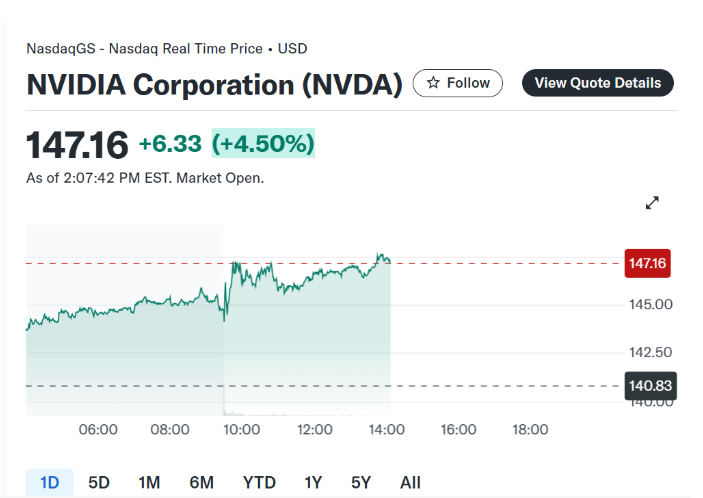The height and width of the screenshot is (498, 703).
Task: Click the green +4.50% percent change badge
Action: pyautogui.click(x=263, y=143)
